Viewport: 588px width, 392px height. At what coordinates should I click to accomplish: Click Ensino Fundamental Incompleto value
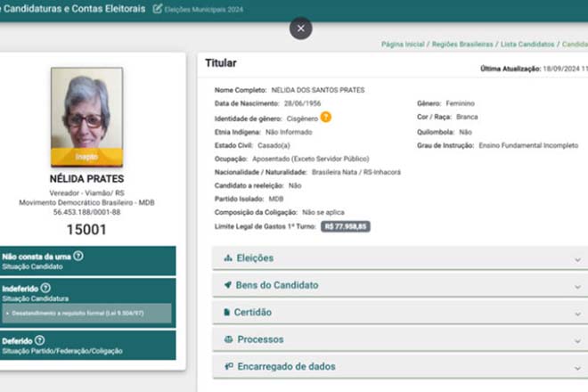(x=528, y=145)
